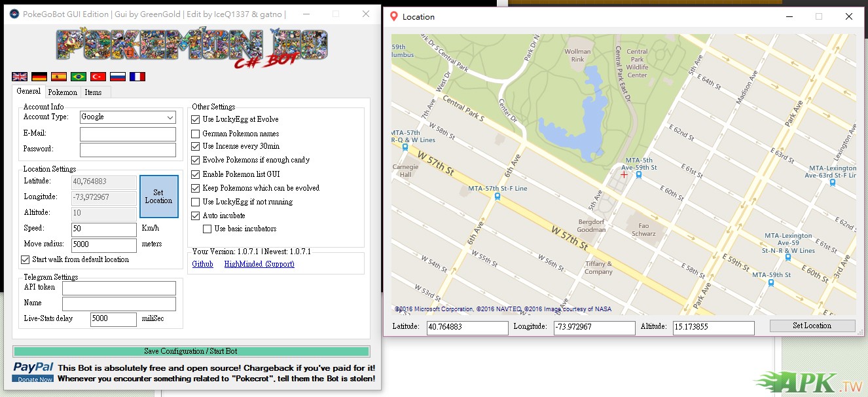Enable German Pokemon names checkbox
Viewport: 868px width, 397px height.
(x=196, y=134)
